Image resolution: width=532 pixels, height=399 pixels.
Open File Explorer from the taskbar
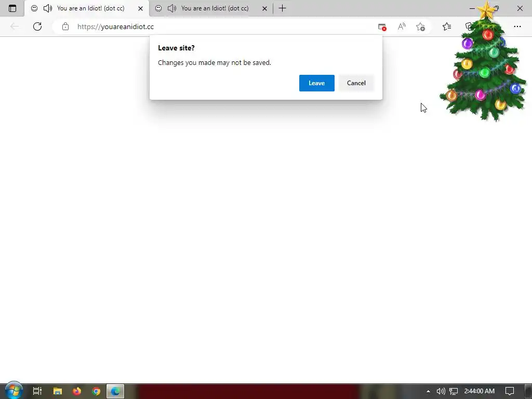[57, 391]
